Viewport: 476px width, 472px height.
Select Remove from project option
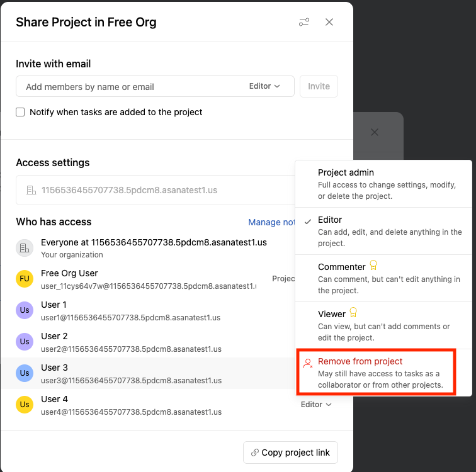coord(376,372)
